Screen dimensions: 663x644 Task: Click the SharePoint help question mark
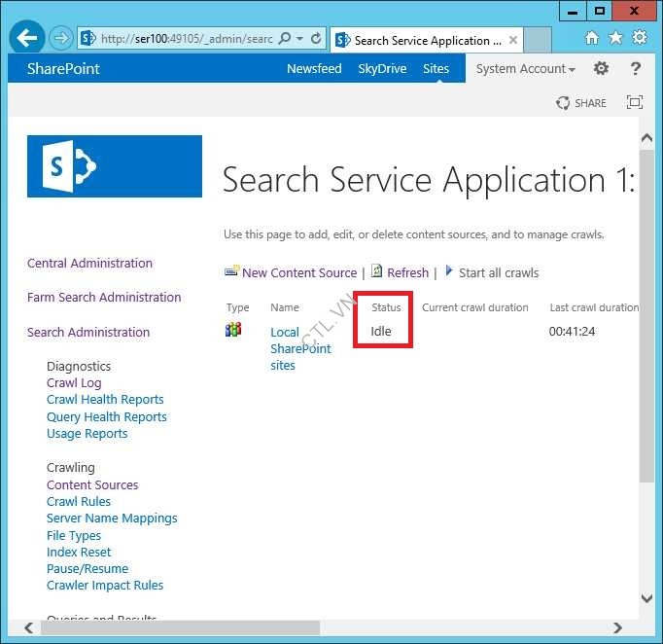(x=636, y=68)
